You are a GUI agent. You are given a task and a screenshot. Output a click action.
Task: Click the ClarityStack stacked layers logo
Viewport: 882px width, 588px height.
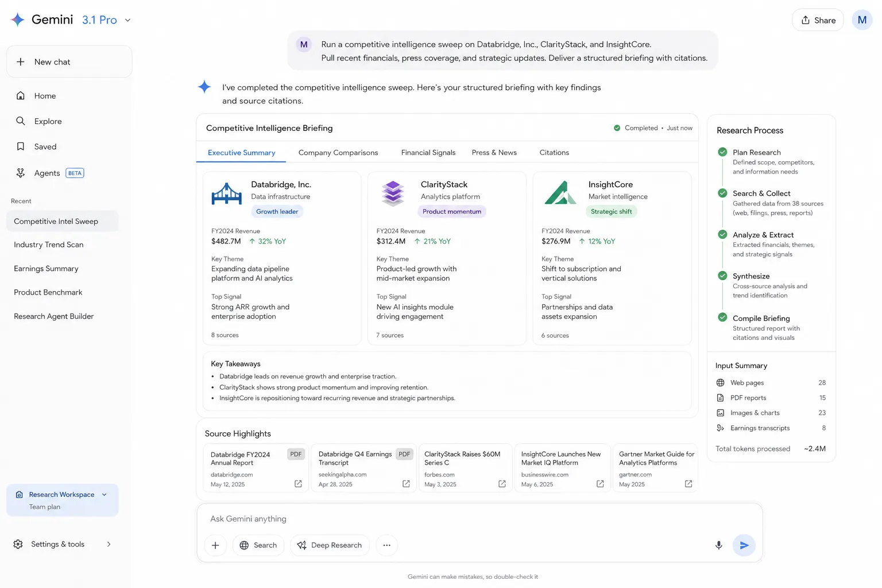[393, 194]
